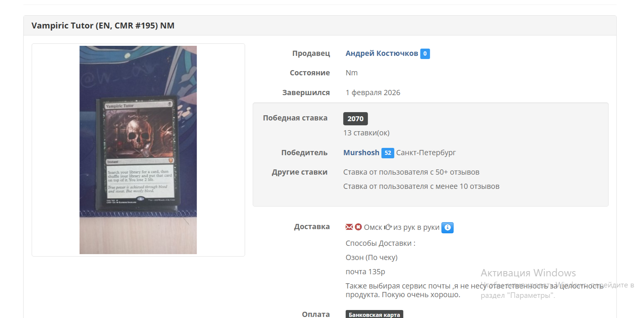Open winner profile Murshosh
Screen dimensions: 644x318
pyautogui.click(x=361, y=153)
